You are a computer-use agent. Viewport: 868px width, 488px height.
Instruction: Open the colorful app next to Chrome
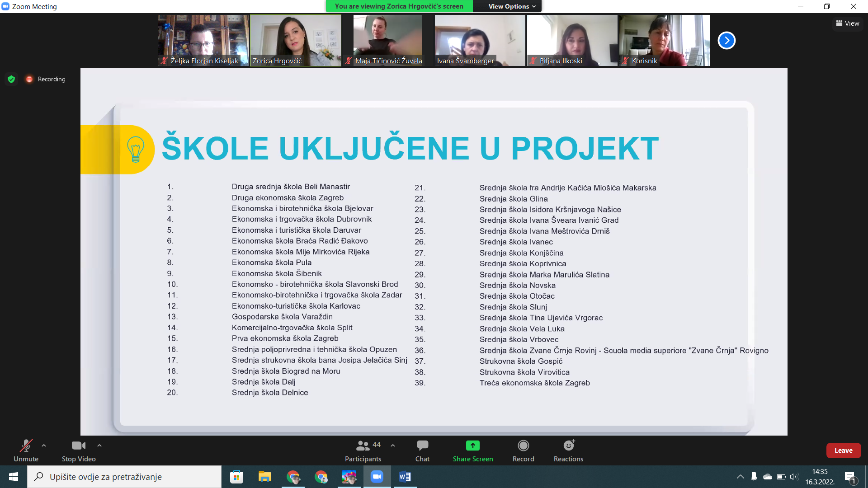click(349, 477)
